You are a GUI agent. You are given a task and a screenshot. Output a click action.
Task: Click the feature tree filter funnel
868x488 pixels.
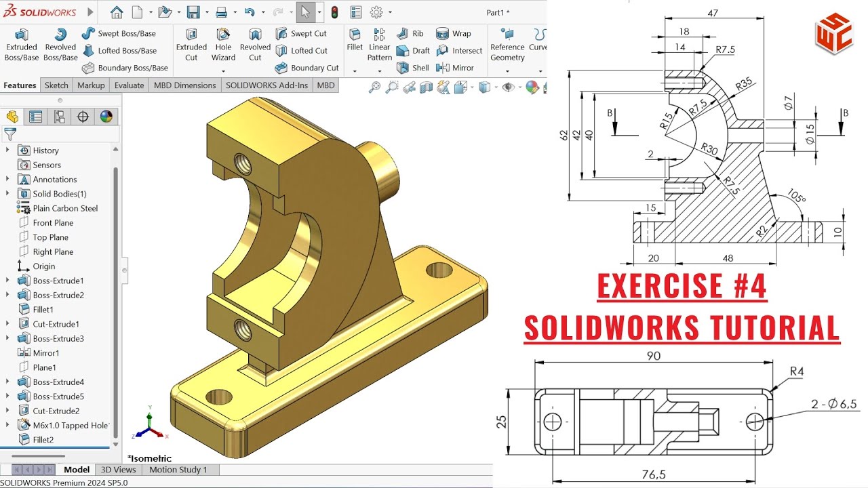[x=9, y=134]
